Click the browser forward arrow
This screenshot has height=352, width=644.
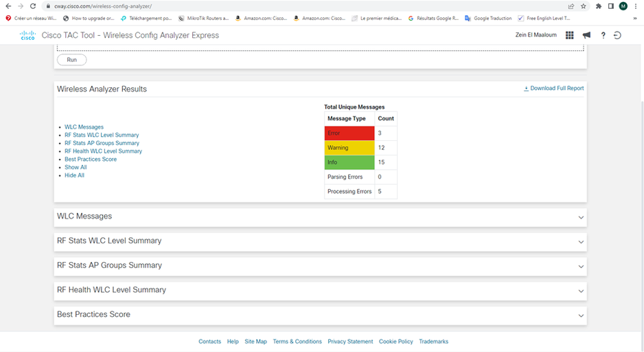pos(21,6)
